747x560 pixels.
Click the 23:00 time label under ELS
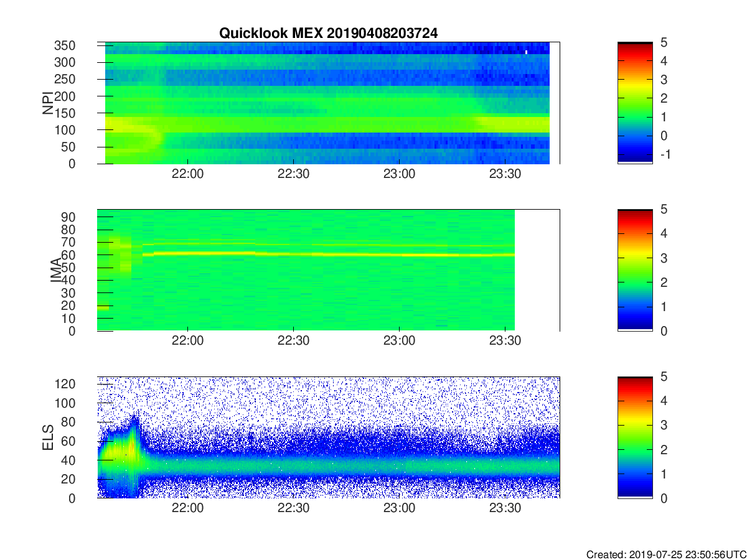pyautogui.click(x=399, y=508)
